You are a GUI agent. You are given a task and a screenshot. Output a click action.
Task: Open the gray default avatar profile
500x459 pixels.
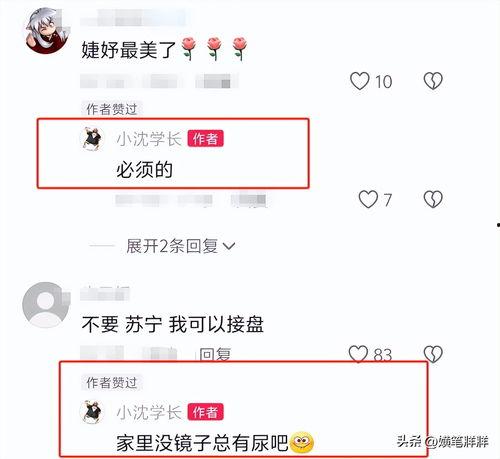[x=45, y=304]
